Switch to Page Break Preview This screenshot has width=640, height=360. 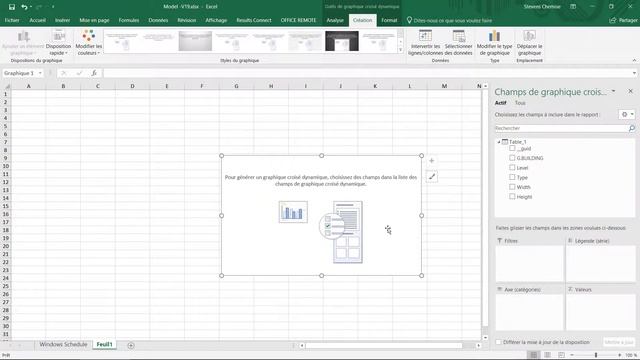[561, 355]
